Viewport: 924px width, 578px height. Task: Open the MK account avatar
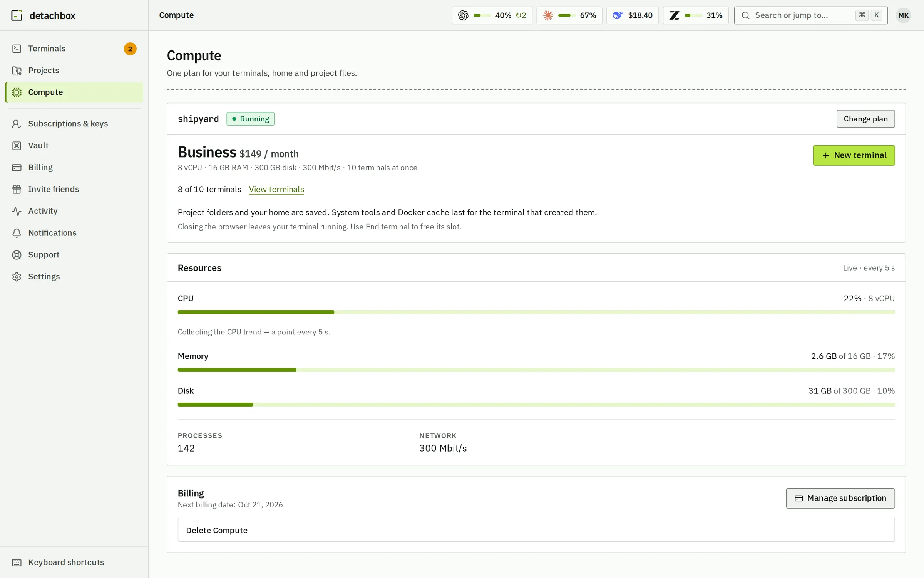903,15
